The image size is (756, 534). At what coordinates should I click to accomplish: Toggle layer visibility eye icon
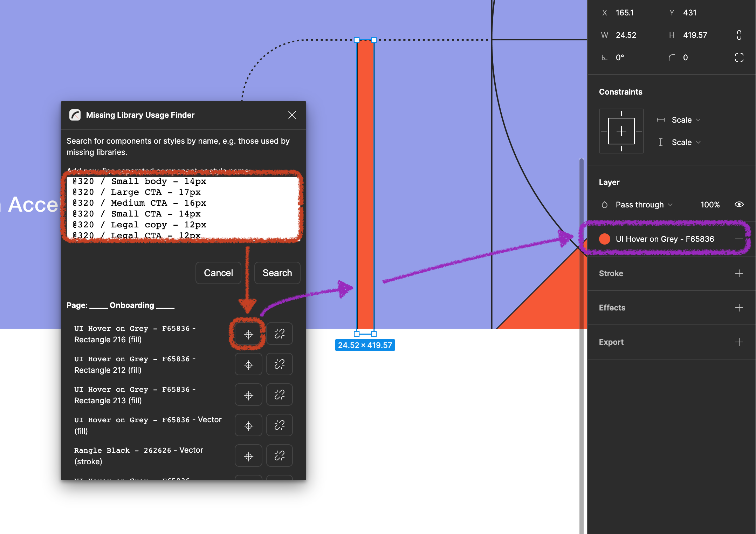click(x=739, y=205)
